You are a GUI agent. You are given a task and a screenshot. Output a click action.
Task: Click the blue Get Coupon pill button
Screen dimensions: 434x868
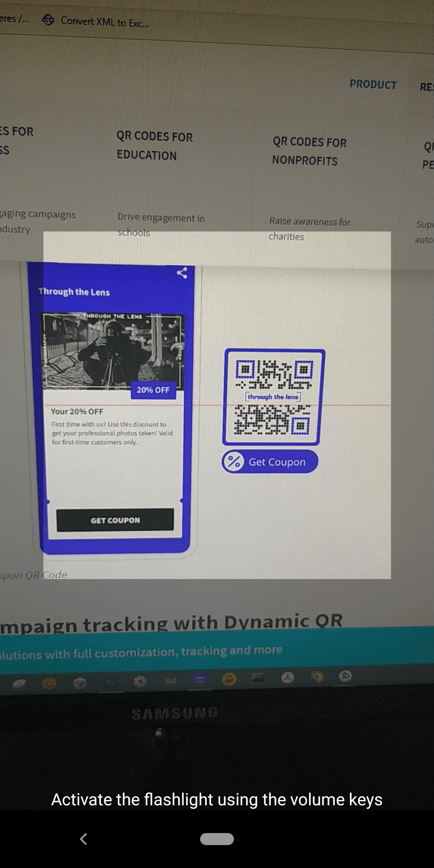click(x=270, y=462)
